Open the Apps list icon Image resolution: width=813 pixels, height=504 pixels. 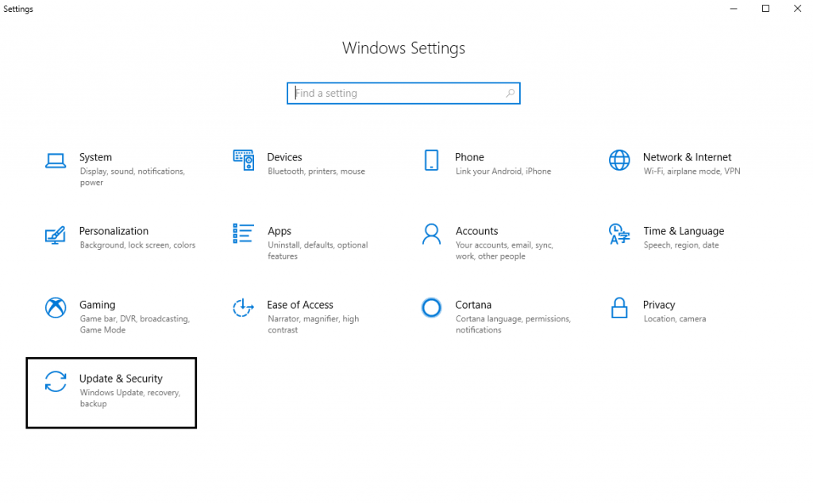pos(243,233)
